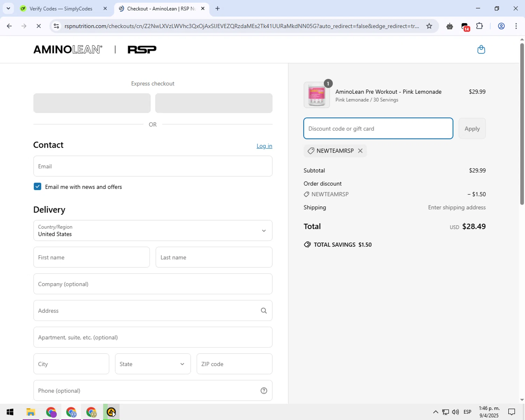Open the volume control in system tray
Viewport: 525px width, 420px height.
pyautogui.click(x=455, y=412)
